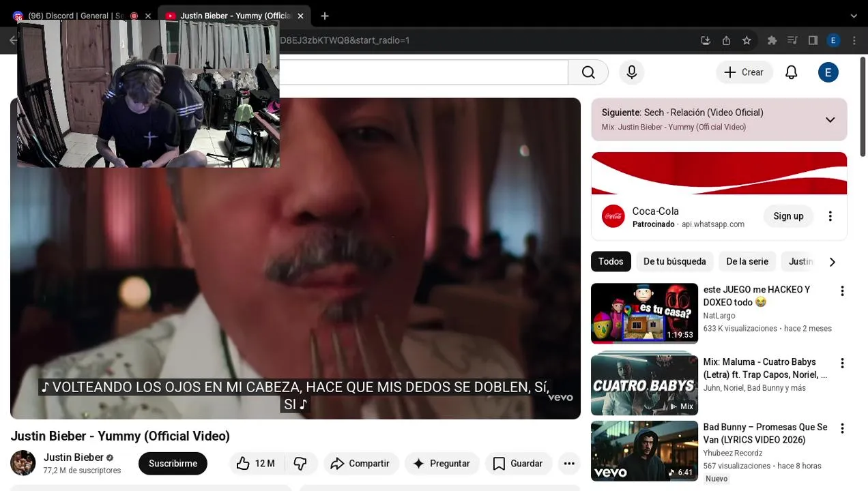
Task: Open Yhubeez Recordz channel link
Action: [x=733, y=453]
